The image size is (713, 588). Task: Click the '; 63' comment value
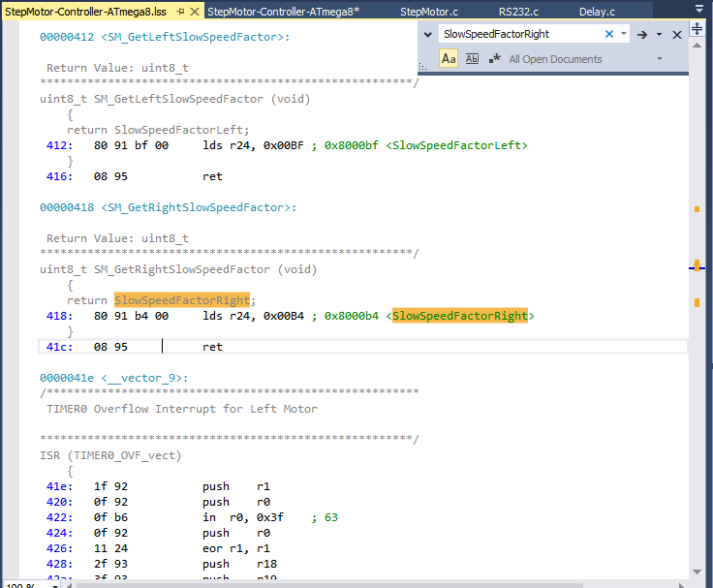(x=325, y=517)
